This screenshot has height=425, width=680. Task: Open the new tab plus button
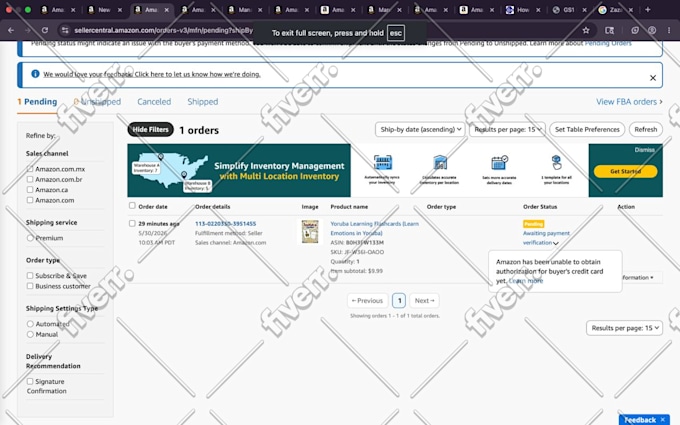point(647,10)
